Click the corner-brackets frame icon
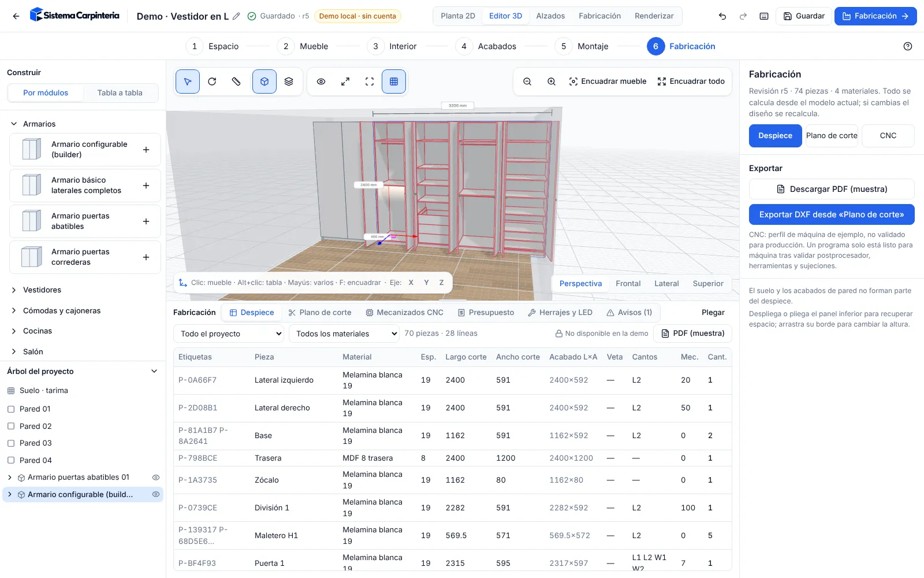The height and width of the screenshot is (578, 924). [370, 81]
